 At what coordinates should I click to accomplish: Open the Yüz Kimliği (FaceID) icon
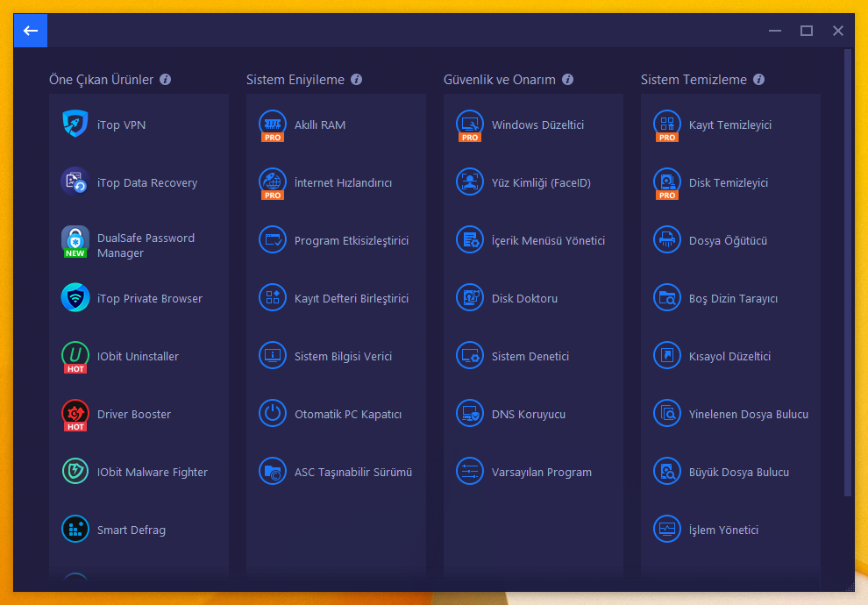pos(469,182)
